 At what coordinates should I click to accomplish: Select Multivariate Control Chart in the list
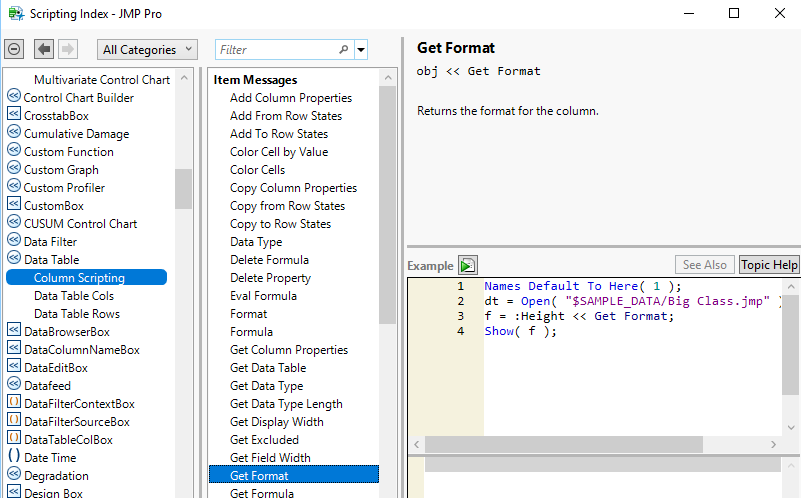point(102,80)
